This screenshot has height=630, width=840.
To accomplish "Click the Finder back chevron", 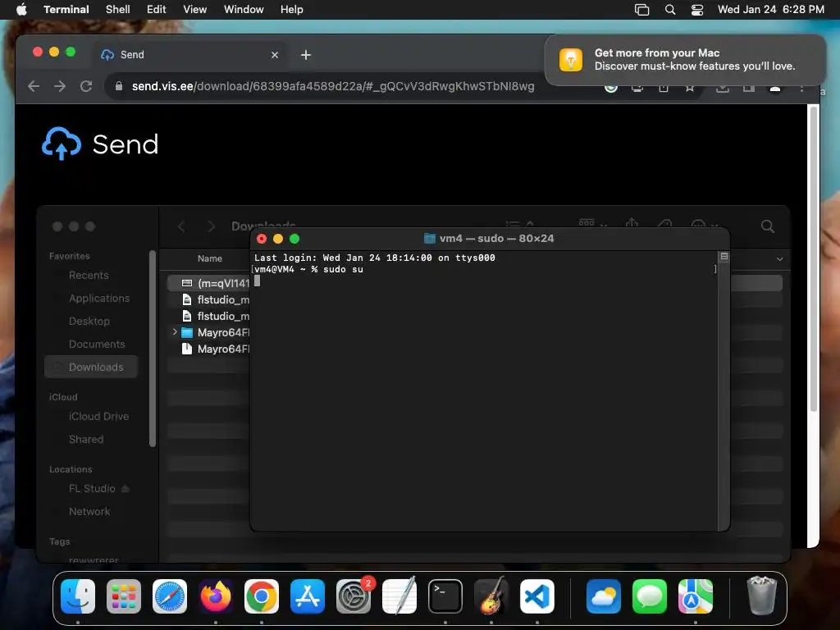I will (181, 226).
